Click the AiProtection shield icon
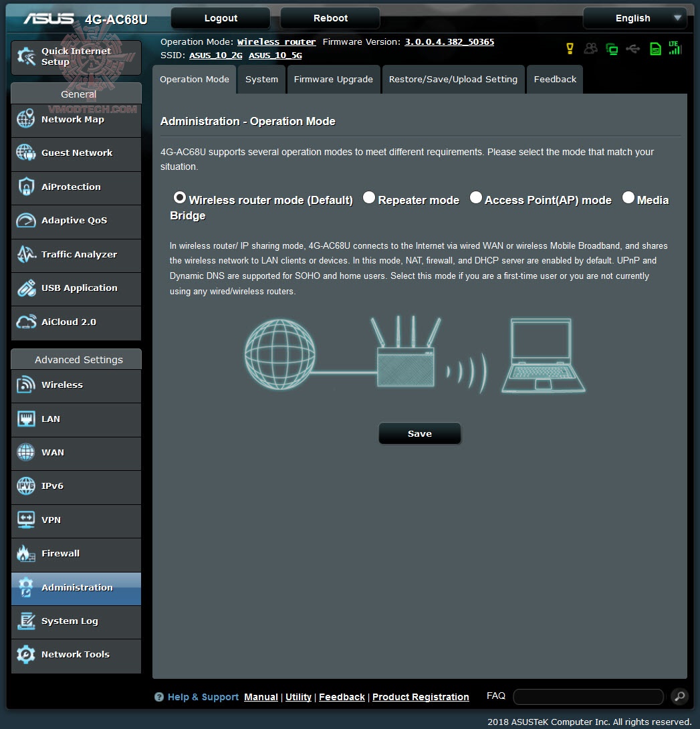Screen dimensions: 700x729 26,187
